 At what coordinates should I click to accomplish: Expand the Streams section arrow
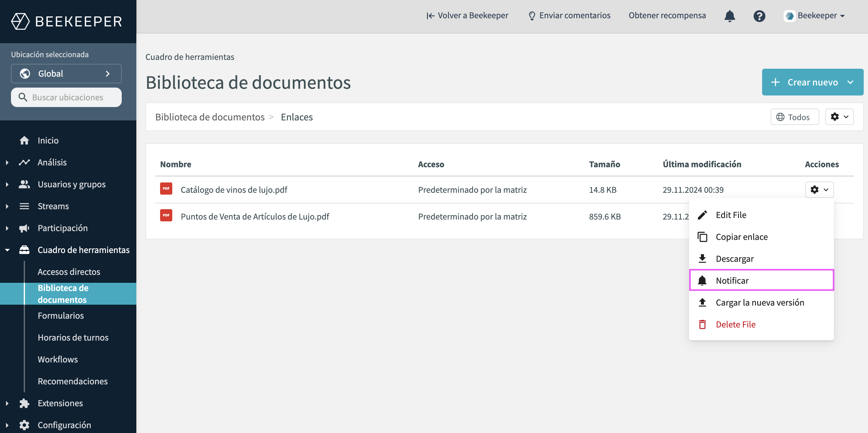click(7, 206)
